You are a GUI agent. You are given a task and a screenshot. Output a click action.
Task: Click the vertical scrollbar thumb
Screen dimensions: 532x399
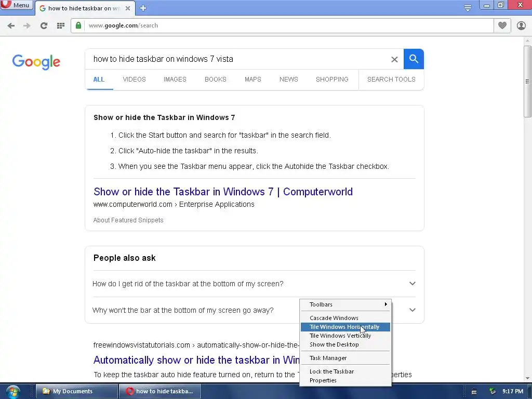527,82
